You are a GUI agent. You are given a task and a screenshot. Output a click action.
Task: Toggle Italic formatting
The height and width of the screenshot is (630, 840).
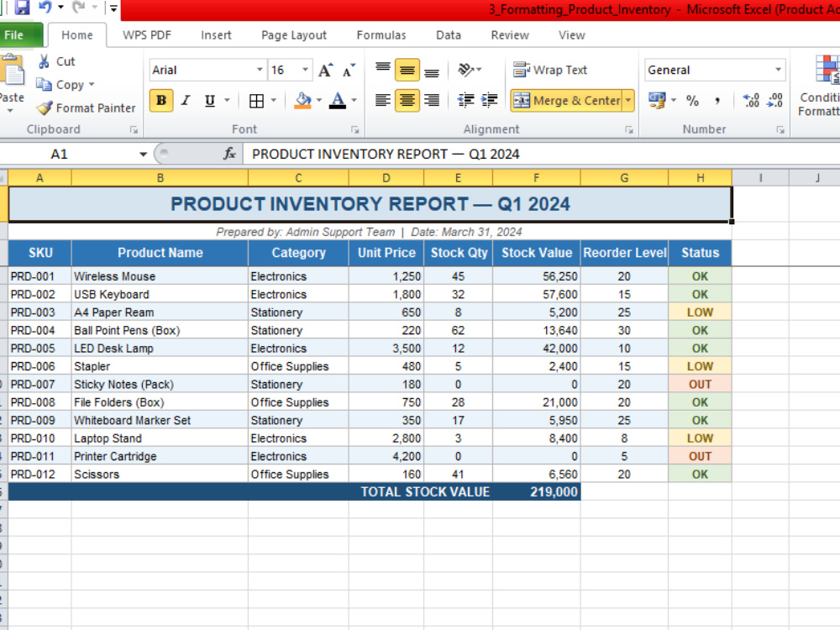pos(186,101)
